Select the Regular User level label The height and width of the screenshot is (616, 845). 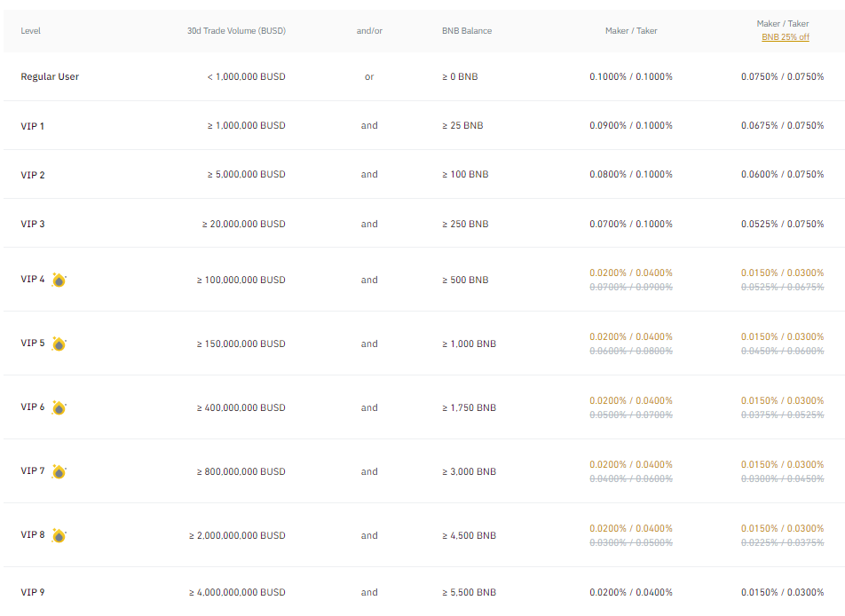pos(50,76)
